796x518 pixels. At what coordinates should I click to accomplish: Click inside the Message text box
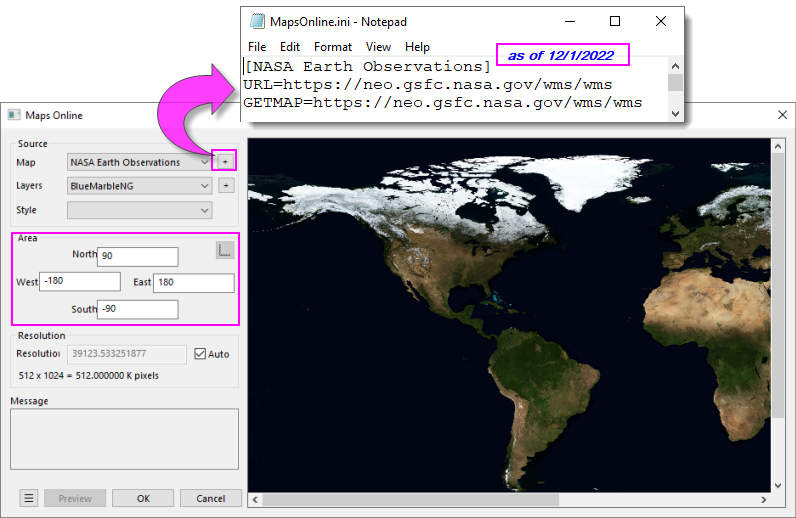(124, 439)
